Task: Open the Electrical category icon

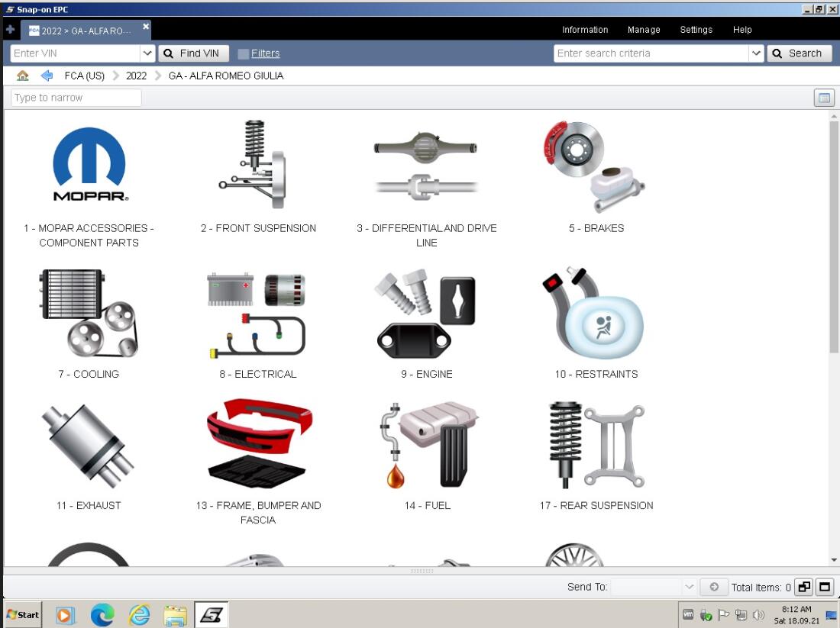Action: 257,315
